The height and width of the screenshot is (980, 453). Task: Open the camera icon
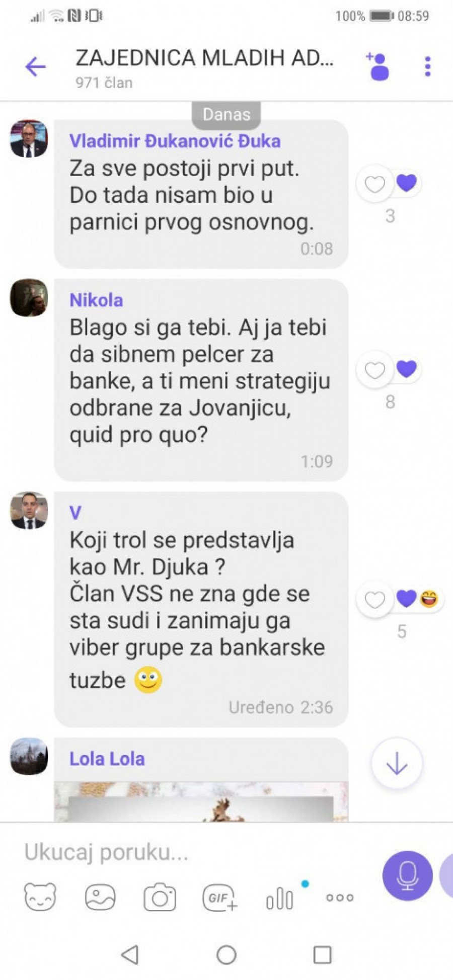[160, 897]
